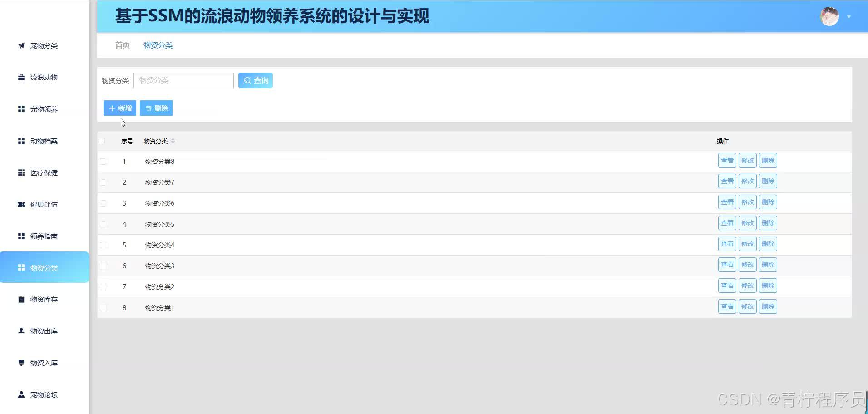
Task: Go to 首页 breadcrumb tab
Action: (x=123, y=45)
